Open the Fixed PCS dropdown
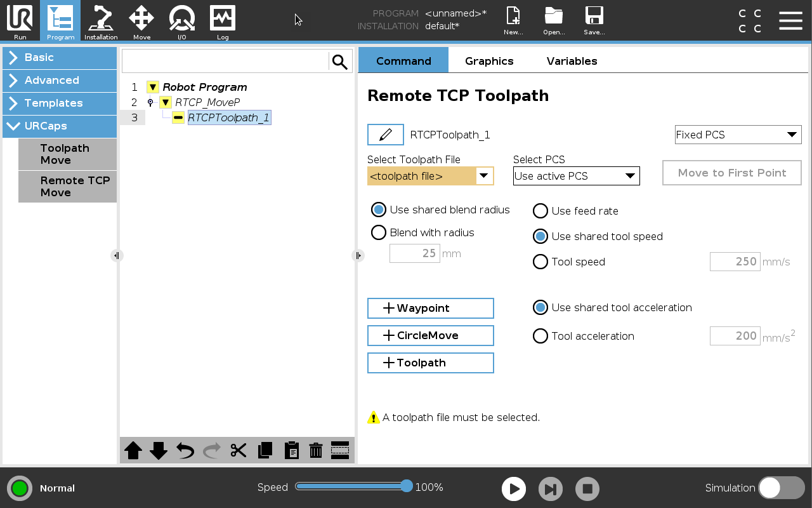The height and width of the screenshot is (508, 812). tap(738, 135)
